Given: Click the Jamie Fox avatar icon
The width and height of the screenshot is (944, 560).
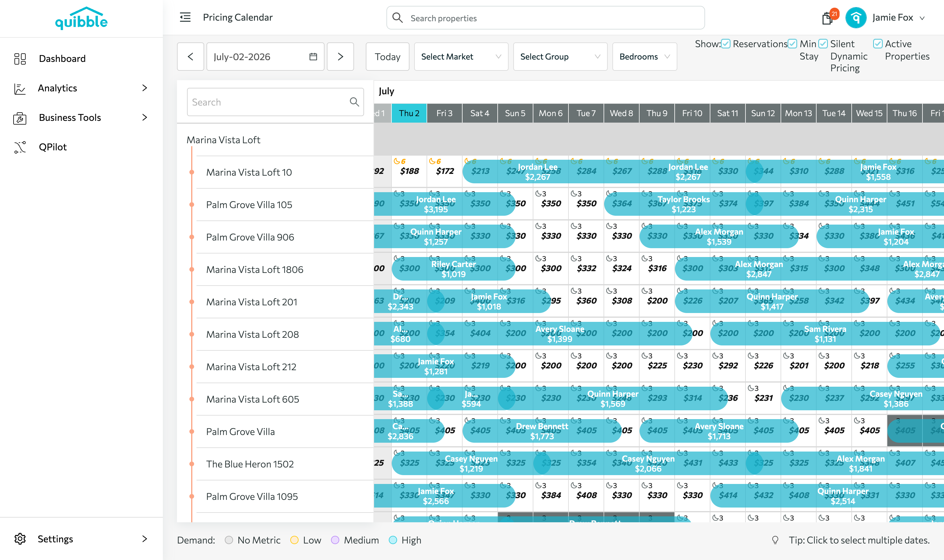Looking at the screenshot, I should point(855,18).
